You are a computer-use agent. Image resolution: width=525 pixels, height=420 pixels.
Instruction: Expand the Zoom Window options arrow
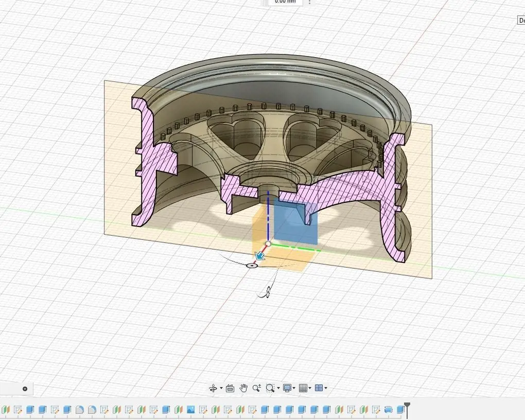point(278,388)
